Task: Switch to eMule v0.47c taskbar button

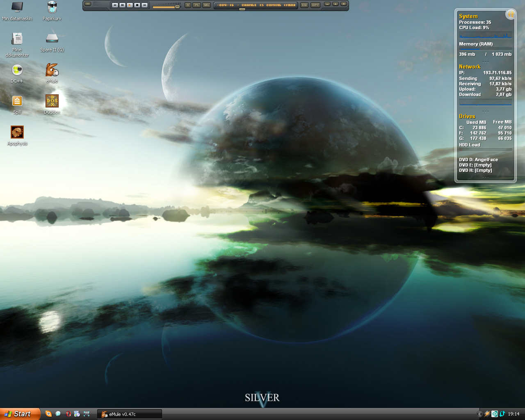Action: tap(130, 414)
